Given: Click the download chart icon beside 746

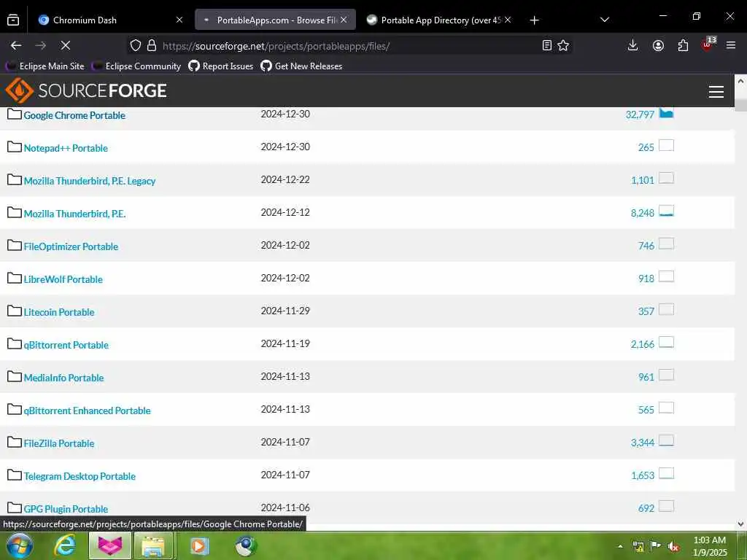Looking at the screenshot, I should click(x=666, y=244).
